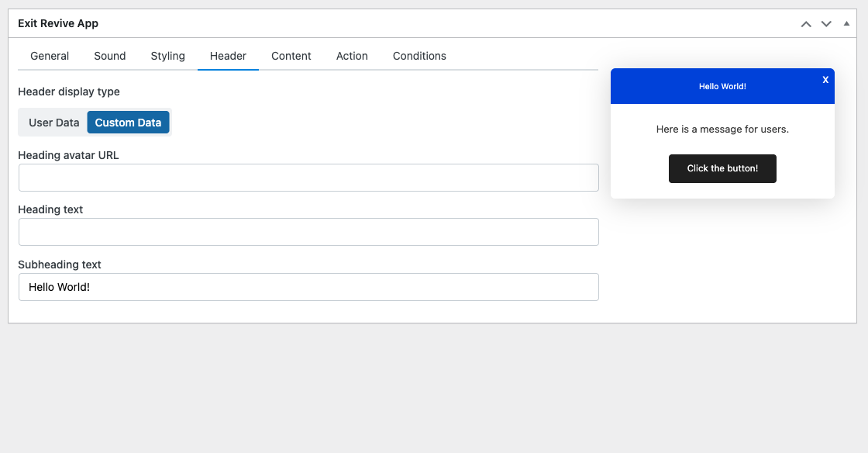
Task: Select Custom Data header display type
Action: pos(128,123)
